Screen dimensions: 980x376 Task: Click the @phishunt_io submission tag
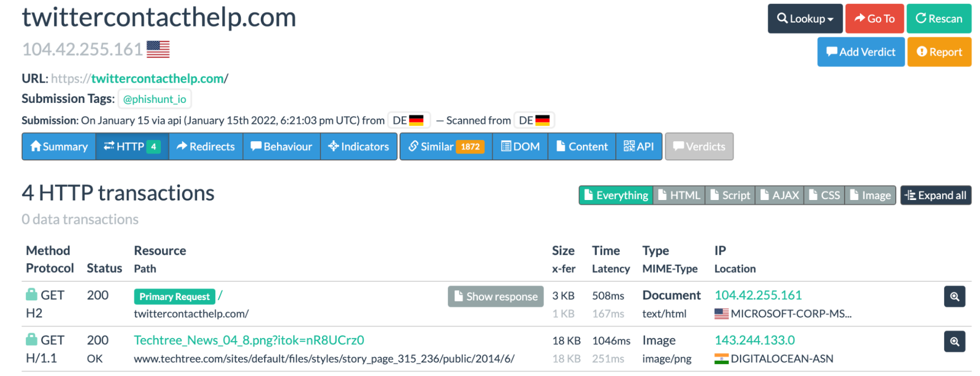tap(154, 99)
